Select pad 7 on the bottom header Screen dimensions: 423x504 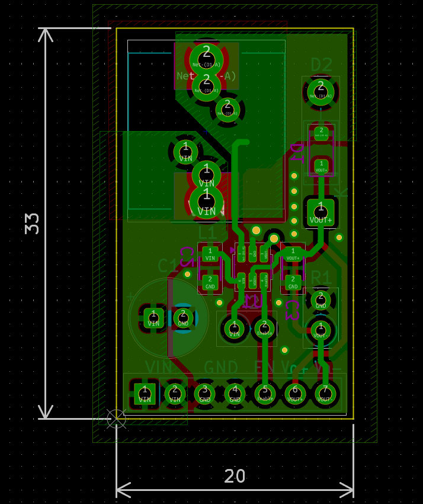click(x=324, y=393)
